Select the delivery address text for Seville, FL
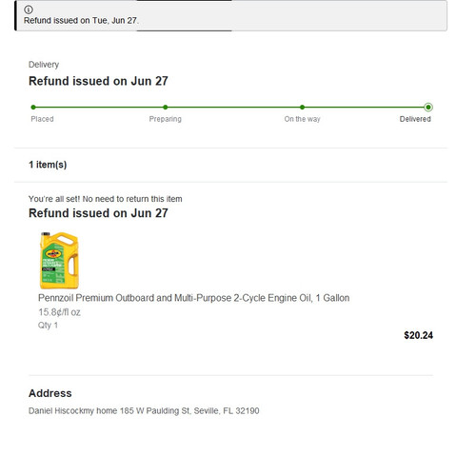 [x=144, y=411]
